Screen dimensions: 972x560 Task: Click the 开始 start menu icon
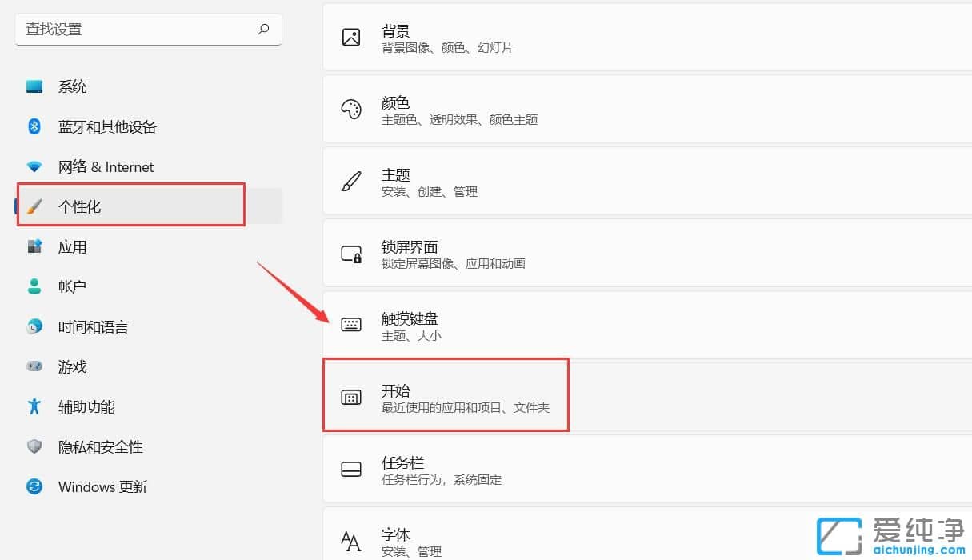[x=351, y=398]
